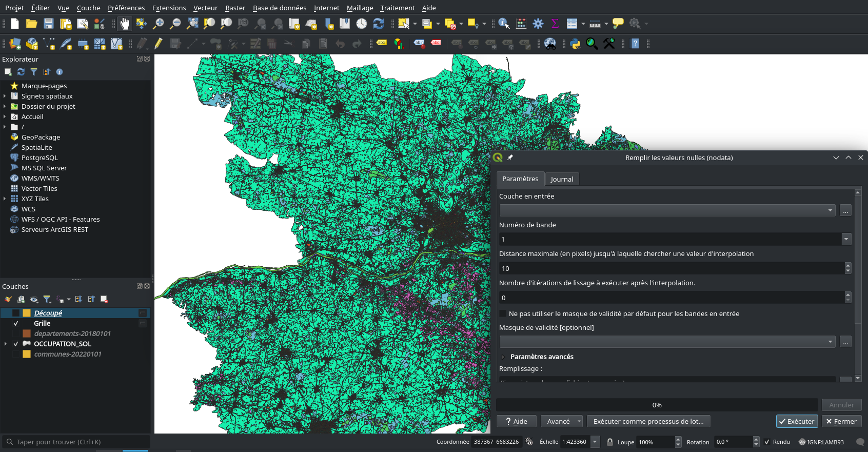Expand the OCCUPATION_SOL layer tree
868x452 pixels.
click(x=6, y=344)
